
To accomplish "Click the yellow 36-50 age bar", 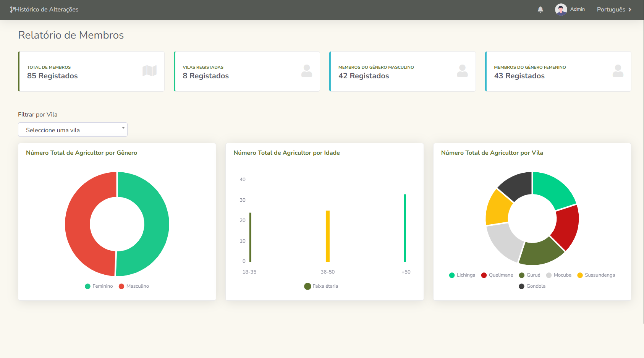I will (x=327, y=236).
